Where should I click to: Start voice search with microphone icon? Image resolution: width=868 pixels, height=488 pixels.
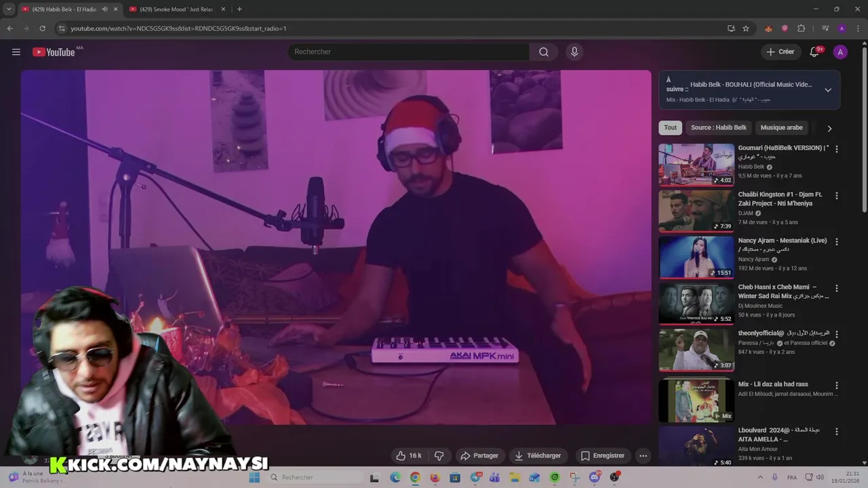[574, 52]
